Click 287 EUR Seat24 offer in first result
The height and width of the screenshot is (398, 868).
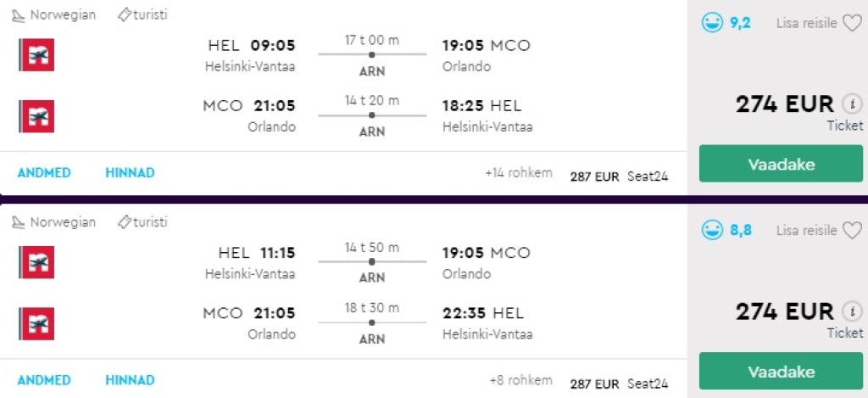pyautogui.click(x=619, y=177)
